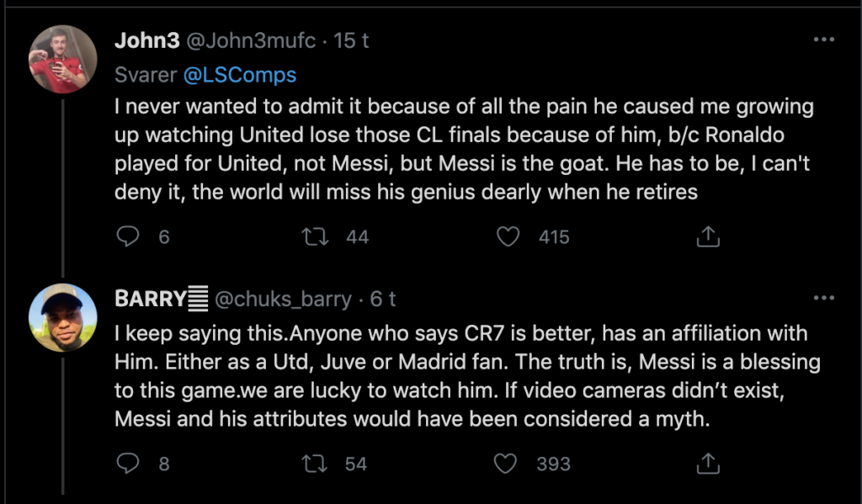Share BARRY's tweet using share icon
Viewport: 862px width, 504px height.
coord(707,464)
